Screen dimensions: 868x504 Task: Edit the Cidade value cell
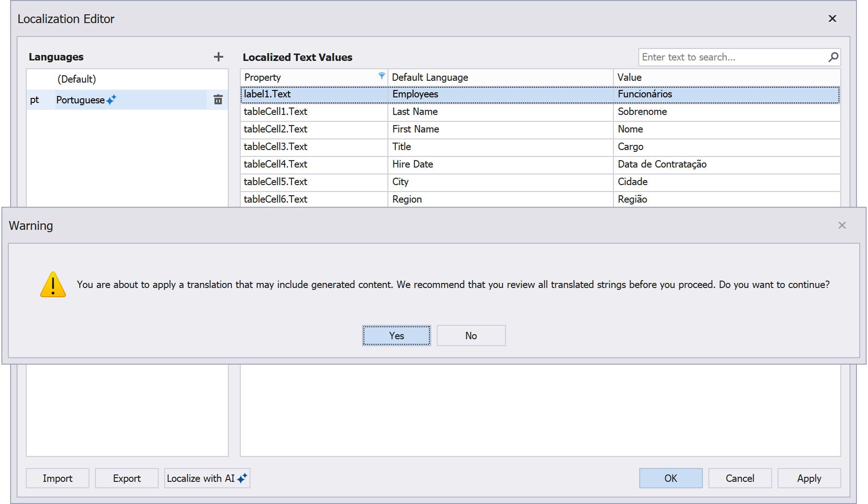click(727, 182)
